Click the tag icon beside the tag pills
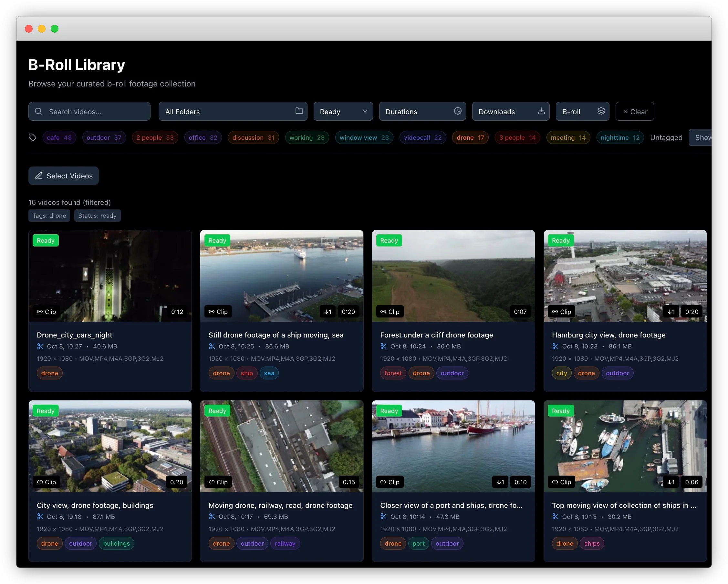Viewport: 728px width, 584px height. pyautogui.click(x=32, y=137)
